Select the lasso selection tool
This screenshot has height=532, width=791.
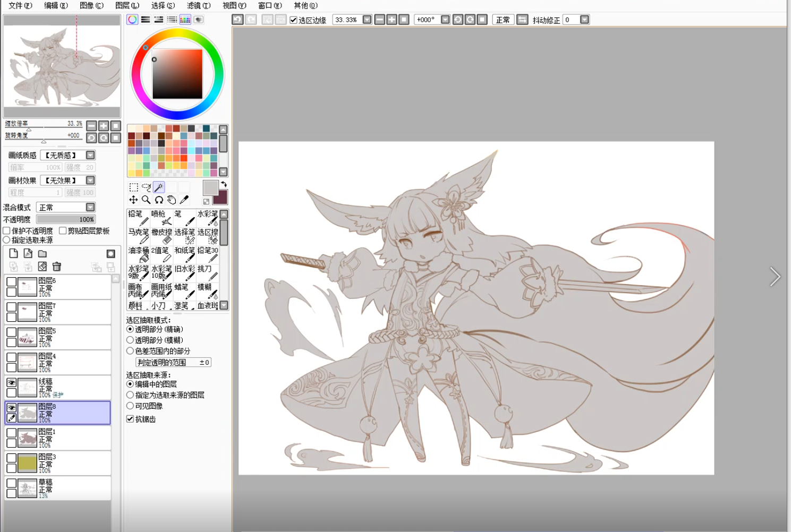[x=146, y=187]
